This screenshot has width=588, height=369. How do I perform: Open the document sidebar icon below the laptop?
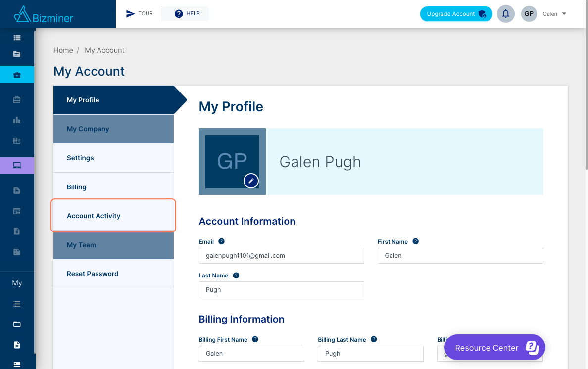tap(17, 190)
